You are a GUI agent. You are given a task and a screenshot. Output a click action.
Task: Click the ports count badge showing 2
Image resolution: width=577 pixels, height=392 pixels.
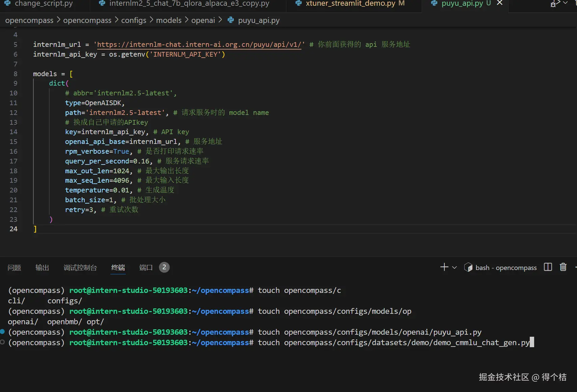tap(164, 267)
